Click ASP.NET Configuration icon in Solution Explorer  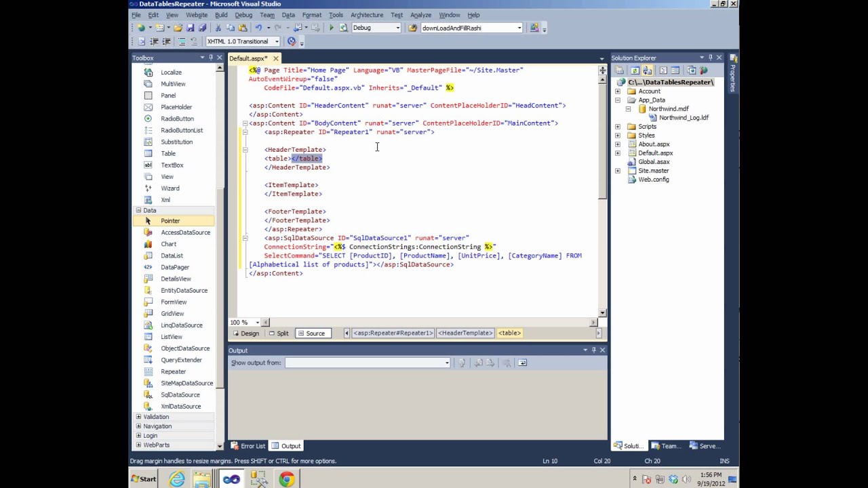704,70
